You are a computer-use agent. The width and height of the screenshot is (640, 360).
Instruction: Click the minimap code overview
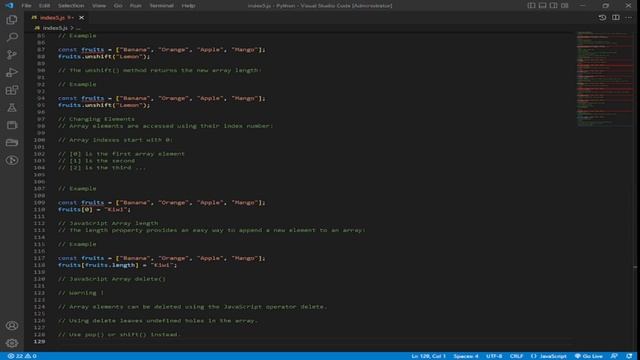point(605,78)
